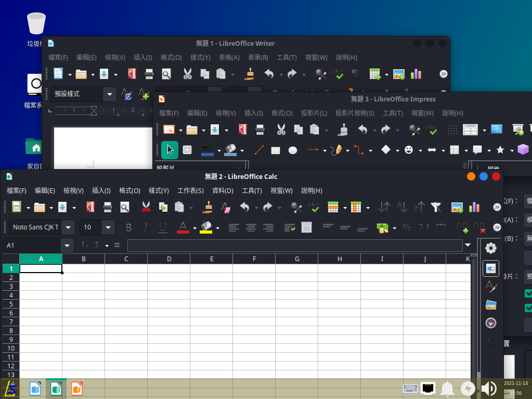Click Insert Table icon in Writer toolbar
The height and width of the screenshot is (399, 532).
click(x=374, y=74)
